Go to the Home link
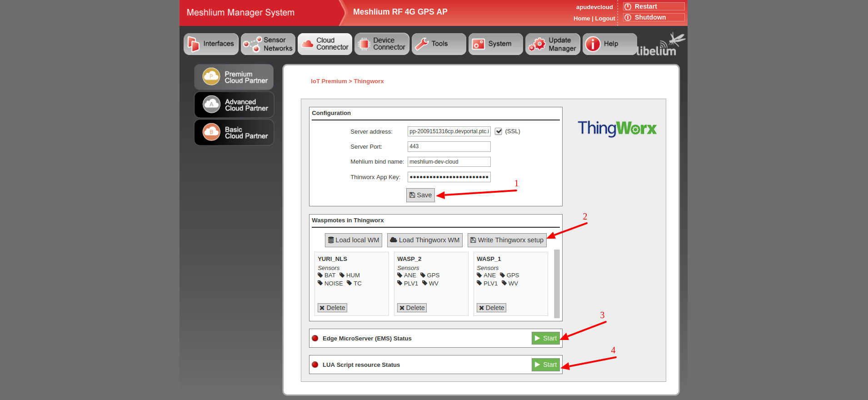868x400 pixels. point(582,19)
